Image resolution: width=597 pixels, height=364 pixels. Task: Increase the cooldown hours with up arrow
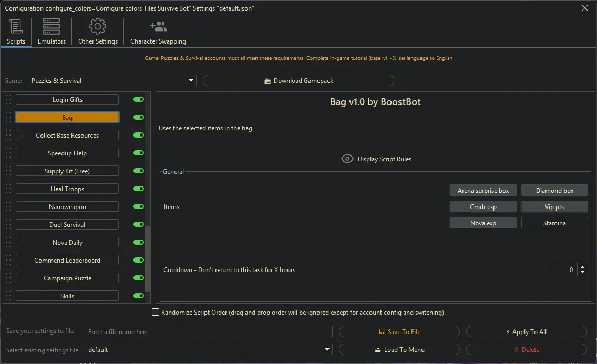[582, 267]
